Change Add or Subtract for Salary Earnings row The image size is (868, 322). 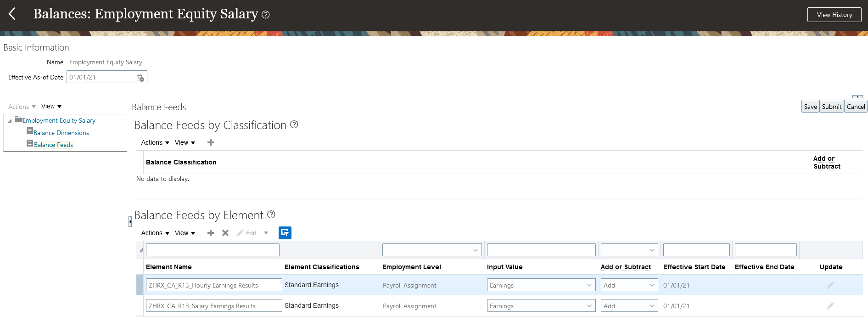point(629,306)
